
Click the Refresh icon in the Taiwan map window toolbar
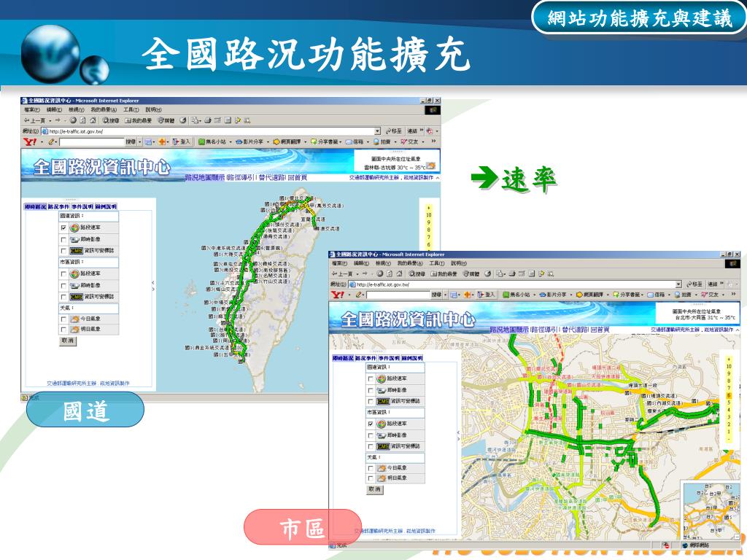point(82,120)
